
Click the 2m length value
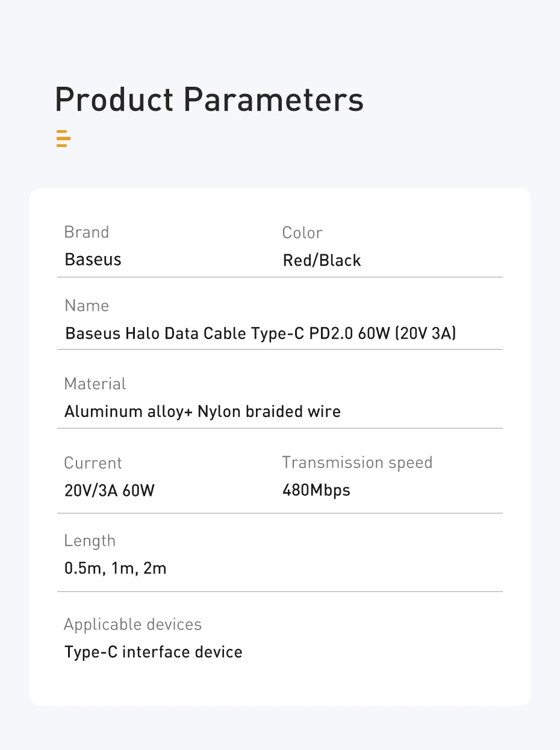[x=155, y=568]
